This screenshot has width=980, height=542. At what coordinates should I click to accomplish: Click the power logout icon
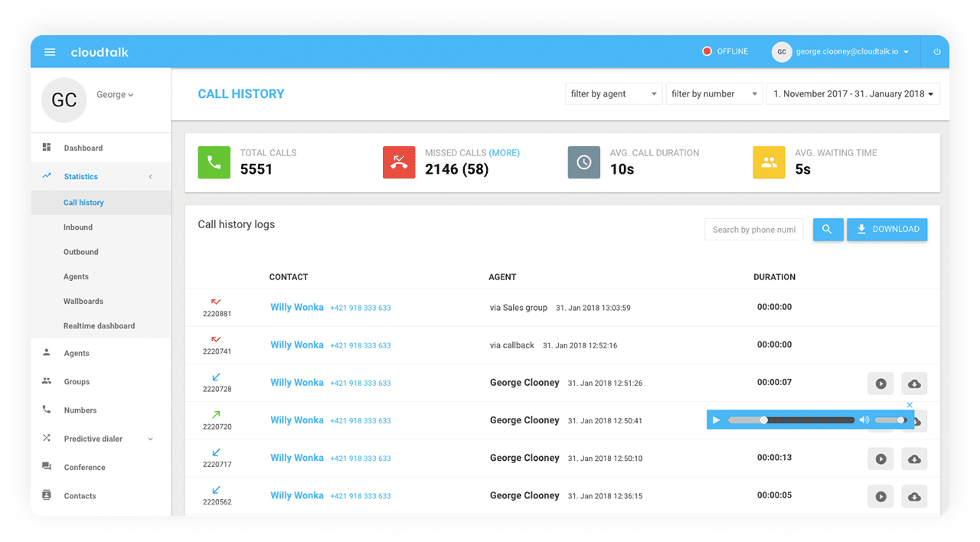[936, 52]
